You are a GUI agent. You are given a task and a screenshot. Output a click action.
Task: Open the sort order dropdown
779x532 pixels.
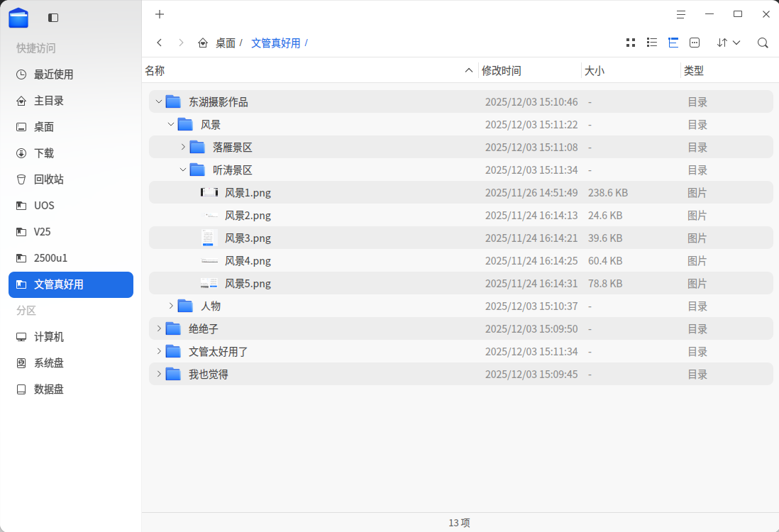point(729,43)
